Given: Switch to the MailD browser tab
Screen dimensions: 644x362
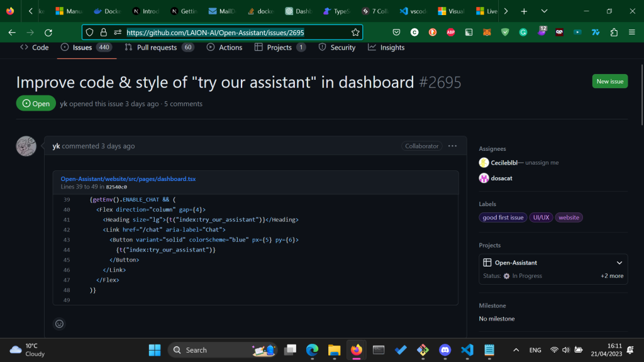Looking at the screenshot, I should [222, 11].
